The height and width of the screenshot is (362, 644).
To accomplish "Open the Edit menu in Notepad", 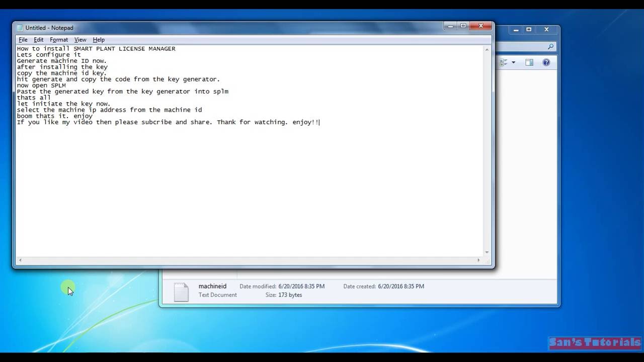I will pyautogui.click(x=39, y=40).
